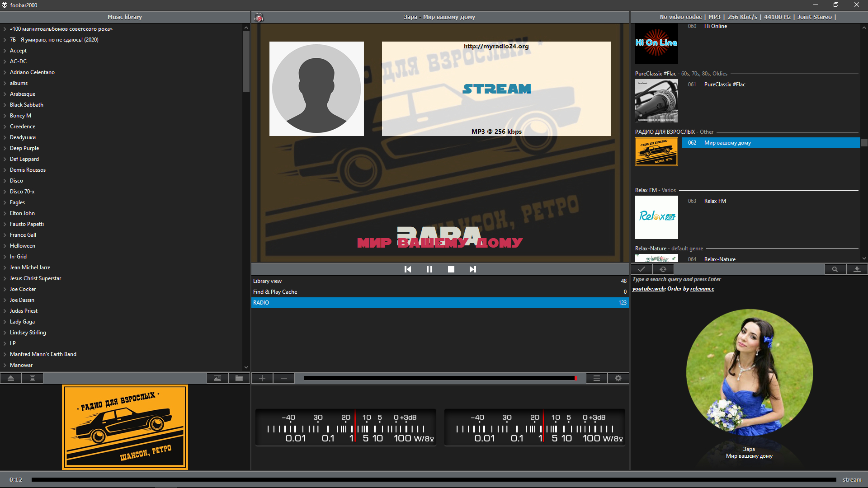
Task: Click the relevance sort order link
Action: (x=702, y=289)
